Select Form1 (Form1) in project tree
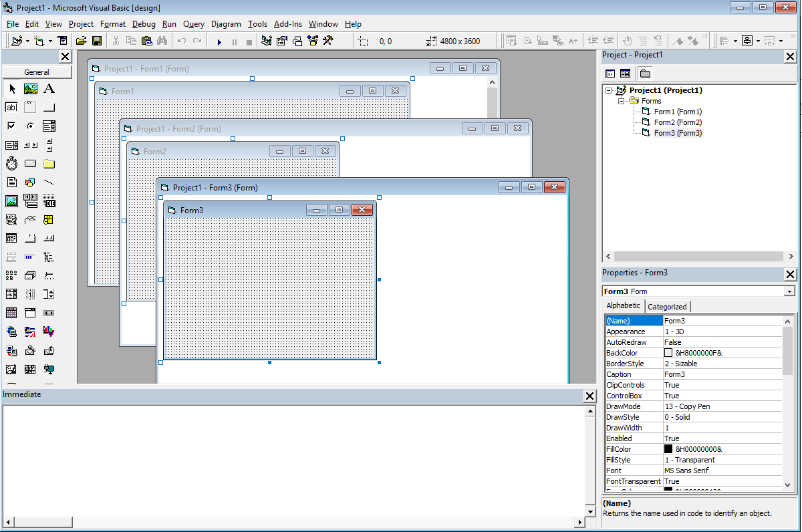Screen dimensions: 802x532 pyautogui.click(x=678, y=112)
